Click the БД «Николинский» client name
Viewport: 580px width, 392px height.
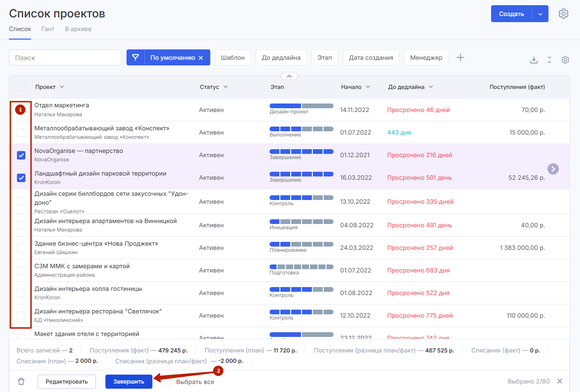[x=59, y=320]
